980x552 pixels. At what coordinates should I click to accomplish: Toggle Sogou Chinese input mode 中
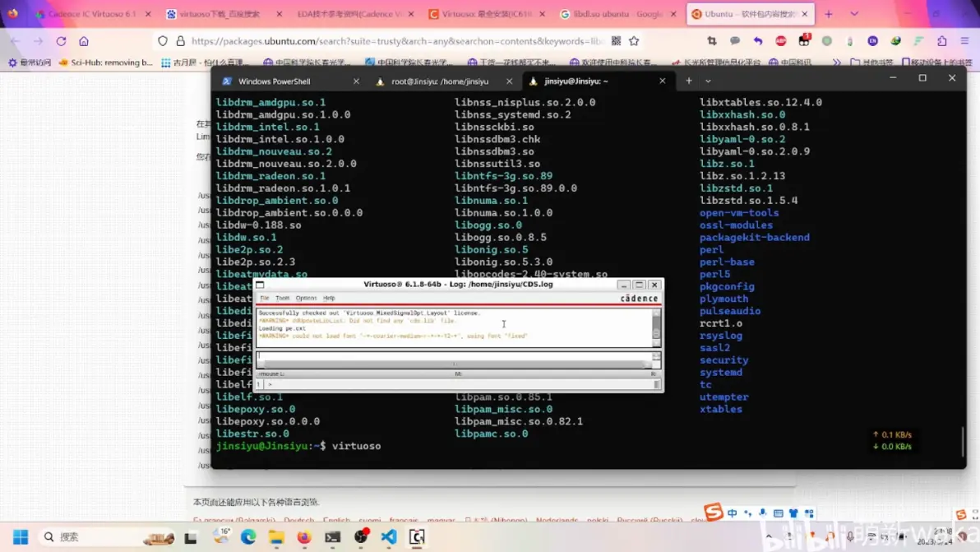732,513
